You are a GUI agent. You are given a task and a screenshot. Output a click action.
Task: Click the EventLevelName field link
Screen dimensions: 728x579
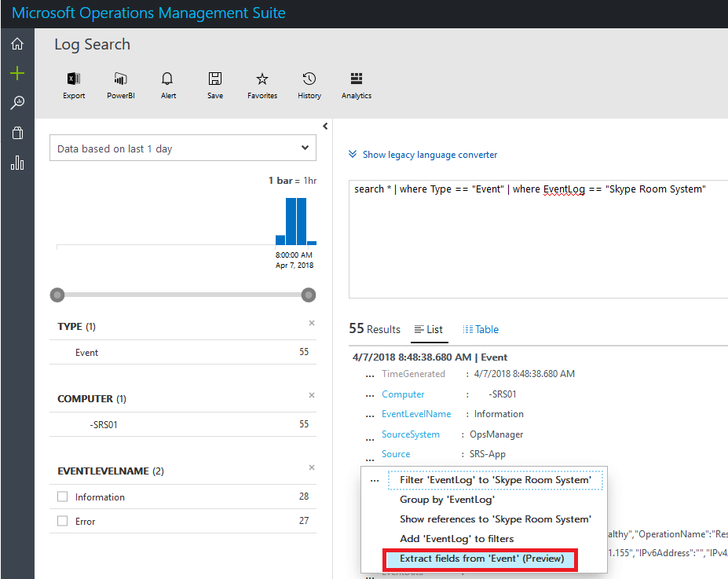416,414
